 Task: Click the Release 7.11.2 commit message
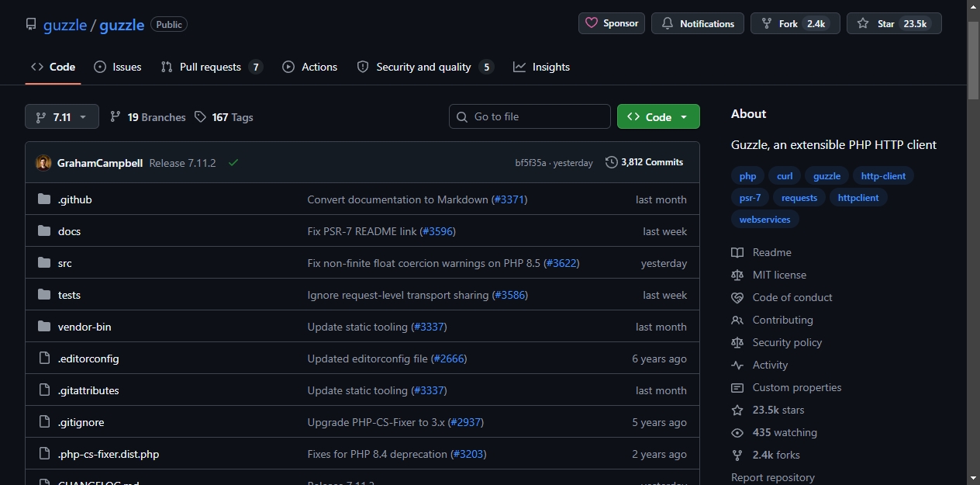[x=182, y=163]
